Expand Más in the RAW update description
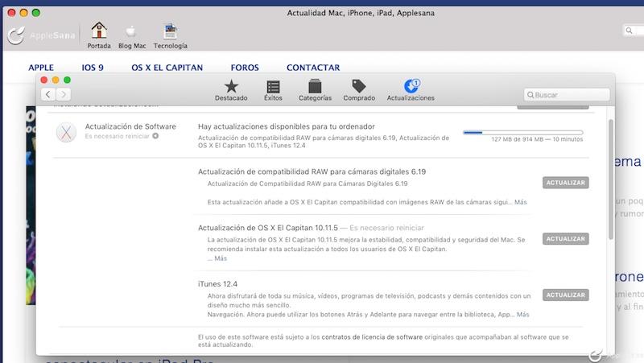The image size is (644, 363). pyautogui.click(x=521, y=202)
